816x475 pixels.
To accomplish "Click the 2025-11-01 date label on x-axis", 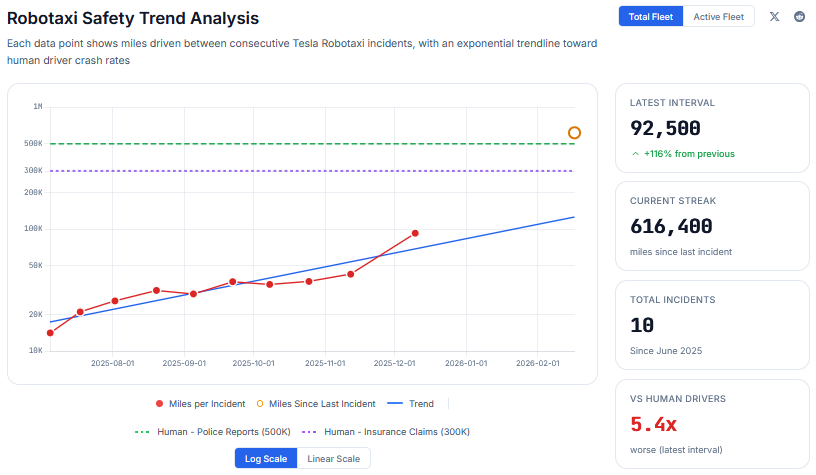I will point(325,364).
